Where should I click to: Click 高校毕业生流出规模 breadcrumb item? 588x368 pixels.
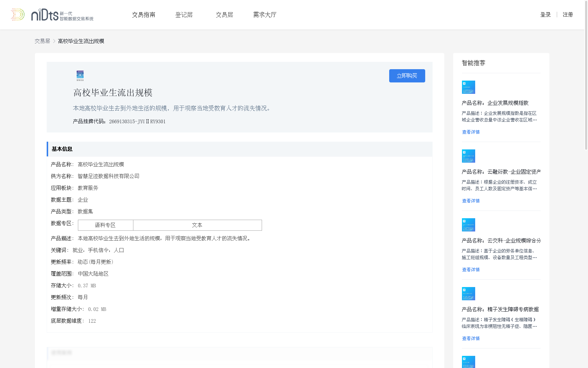(81, 41)
